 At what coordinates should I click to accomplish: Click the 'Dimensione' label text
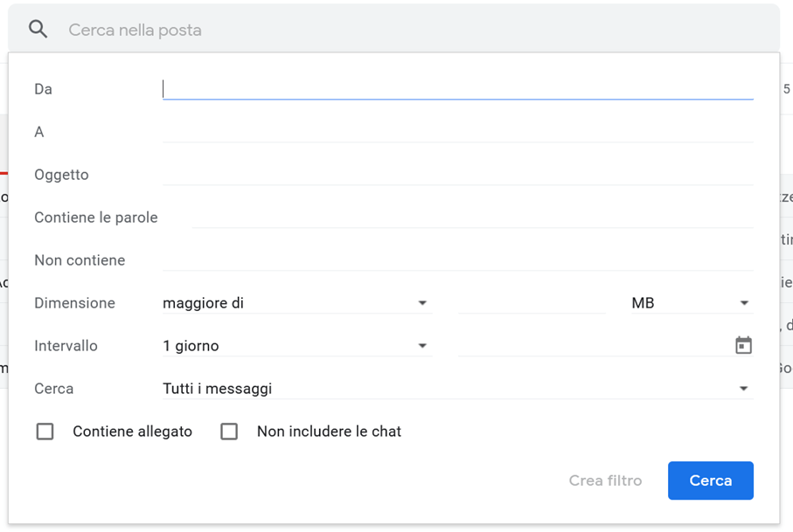(75, 303)
